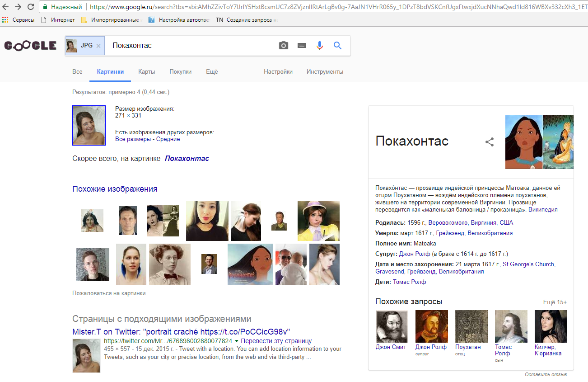Open the St George's Church link
The width and height of the screenshot is (588, 382).
click(x=529, y=264)
